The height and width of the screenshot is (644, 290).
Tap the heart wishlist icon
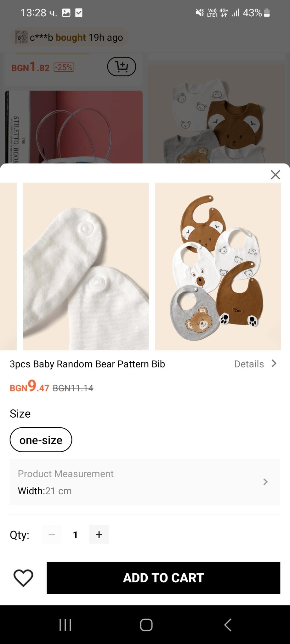(23, 578)
